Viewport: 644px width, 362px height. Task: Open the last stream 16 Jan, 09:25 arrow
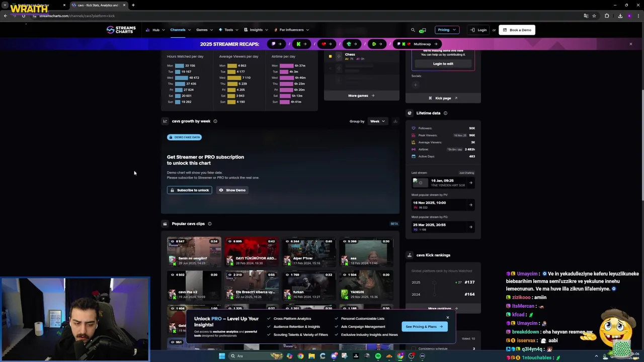pyautogui.click(x=471, y=183)
